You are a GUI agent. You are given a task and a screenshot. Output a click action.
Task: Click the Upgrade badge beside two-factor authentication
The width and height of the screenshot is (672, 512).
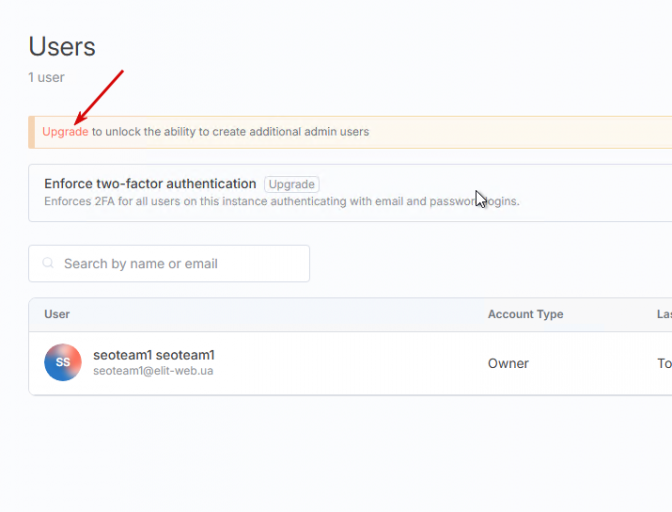(291, 184)
